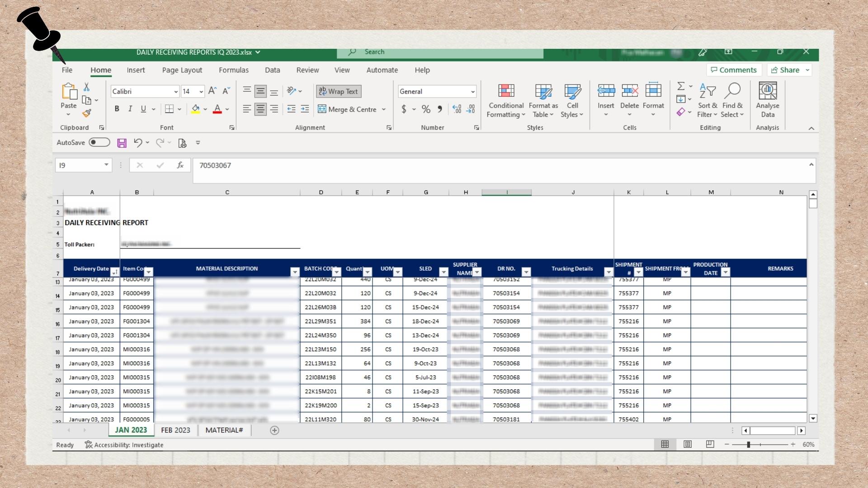
Task: Open the MATERIAL DESCRIPTION column filter dropdown
Action: 295,272
